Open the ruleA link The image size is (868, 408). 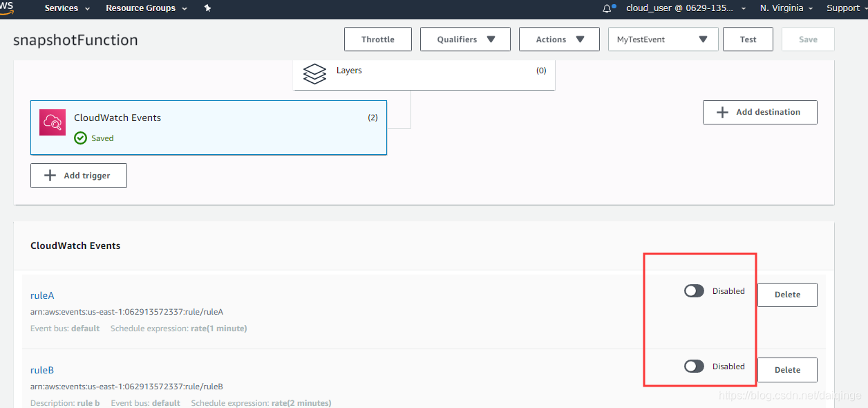point(42,295)
